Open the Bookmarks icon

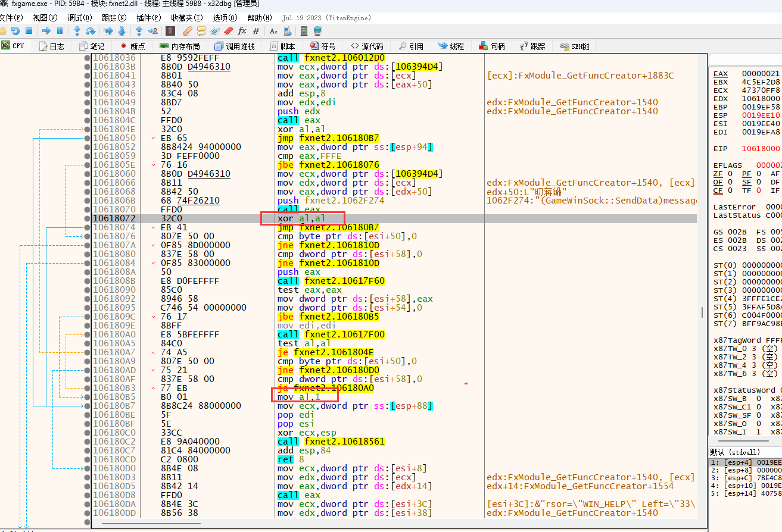(228, 31)
